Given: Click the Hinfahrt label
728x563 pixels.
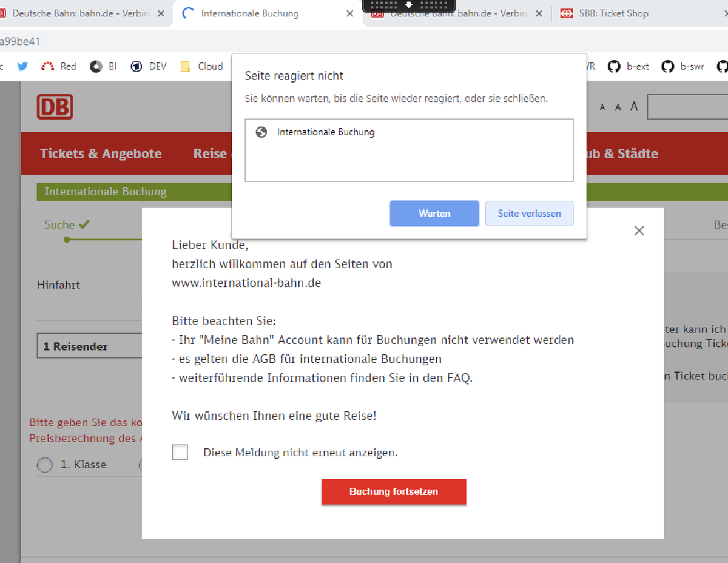Looking at the screenshot, I should click(58, 285).
